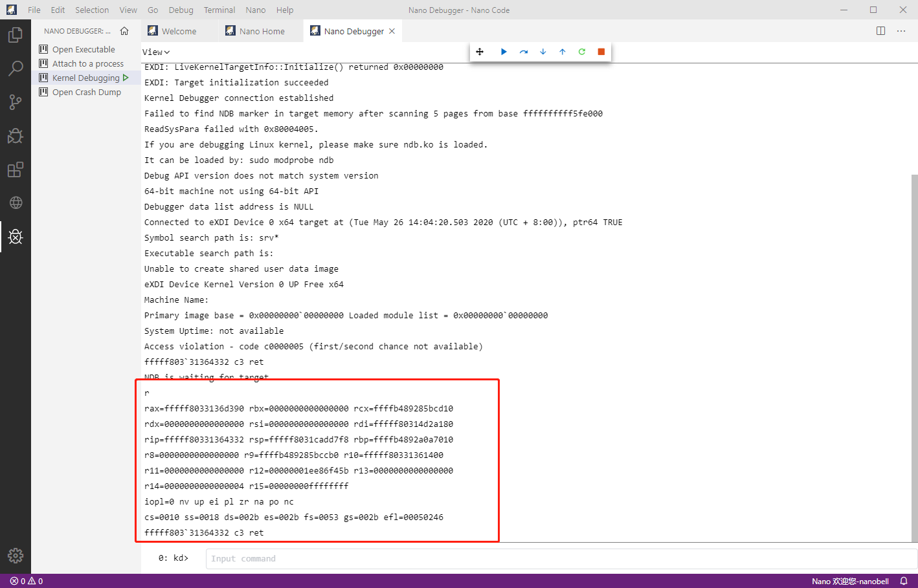Open the Selection menu
This screenshot has height=588, width=918.
click(x=92, y=10)
